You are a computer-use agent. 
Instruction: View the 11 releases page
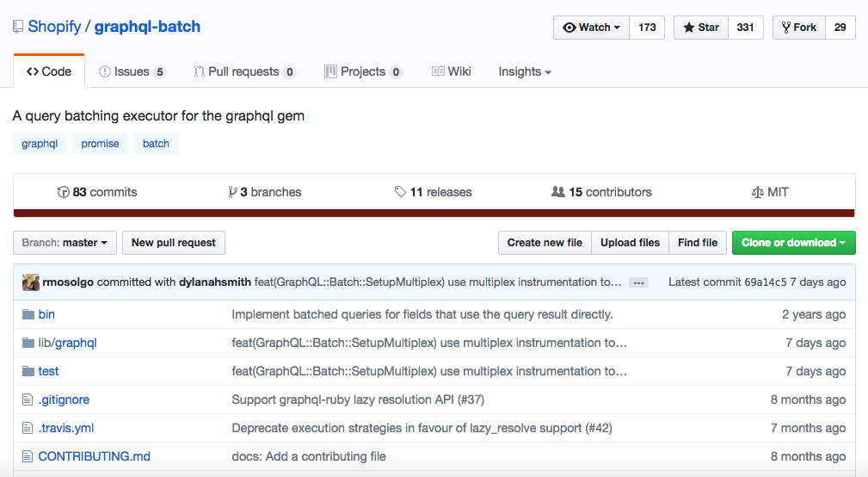click(433, 192)
